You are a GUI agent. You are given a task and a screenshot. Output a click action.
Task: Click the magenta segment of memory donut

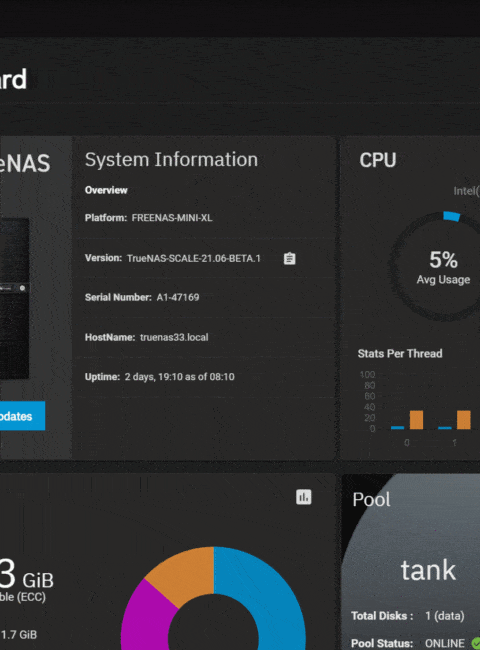pyautogui.click(x=147, y=618)
